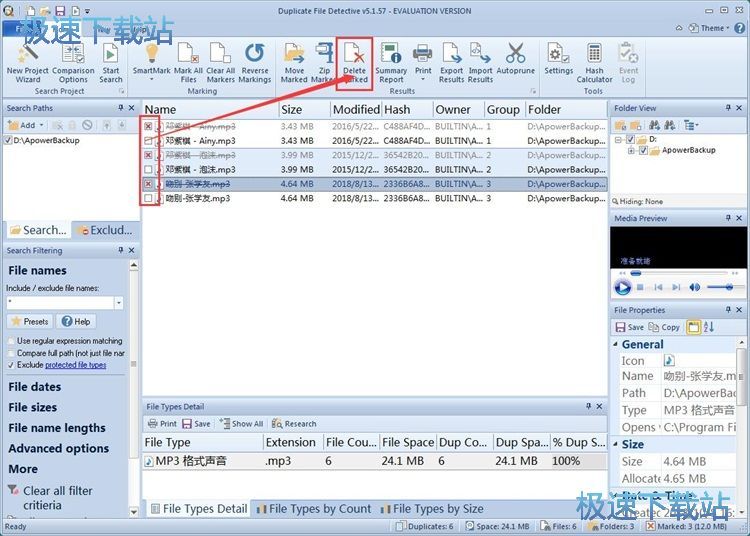Click Show All in File Types Detail

[242, 424]
